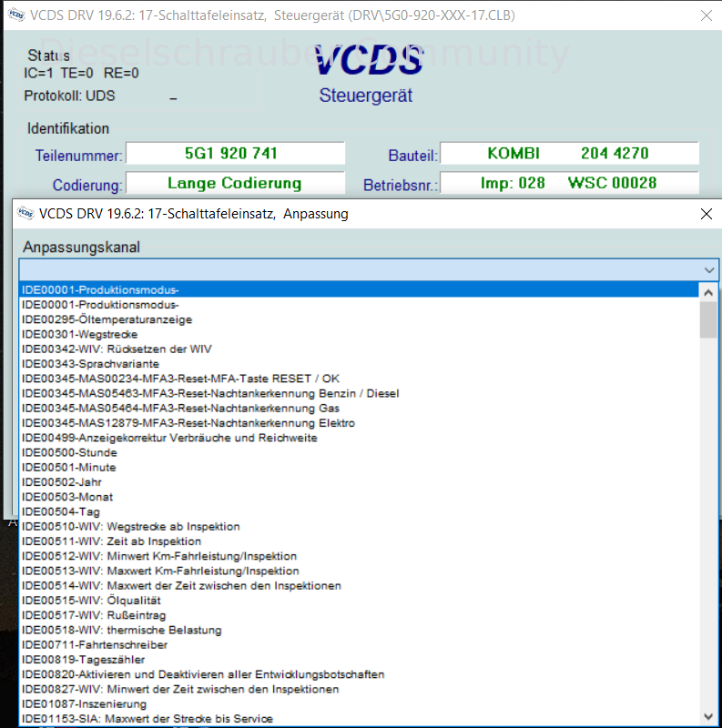Click the VCDS icon in Anpassung title bar
722x728 pixels.
25,214
